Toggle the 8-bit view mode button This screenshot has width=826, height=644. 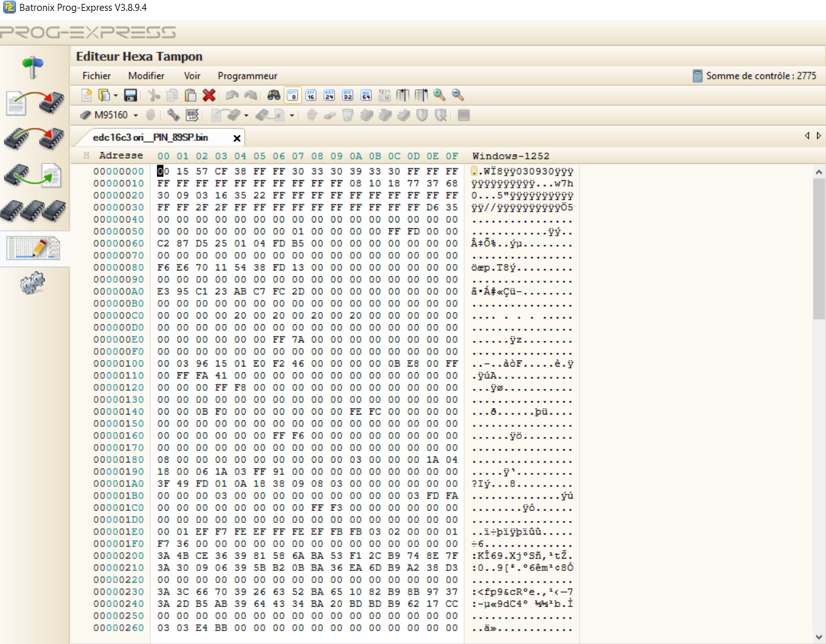(293, 95)
